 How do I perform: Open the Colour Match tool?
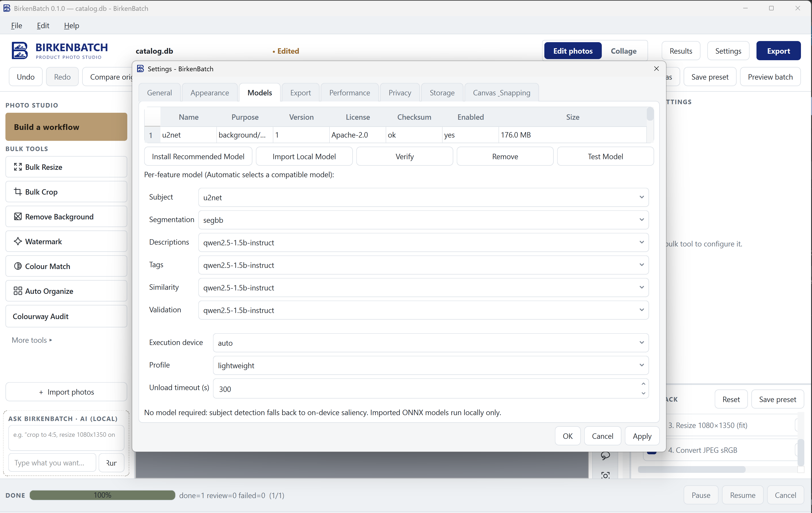[x=66, y=266]
